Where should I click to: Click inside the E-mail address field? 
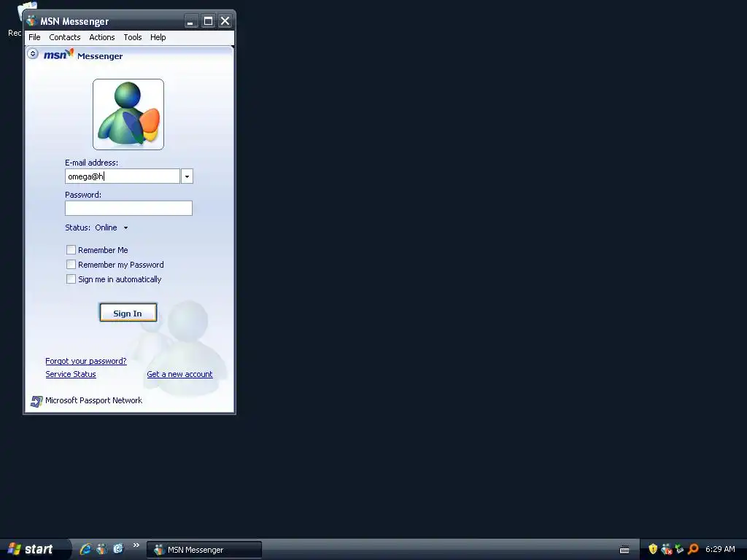[123, 176]
